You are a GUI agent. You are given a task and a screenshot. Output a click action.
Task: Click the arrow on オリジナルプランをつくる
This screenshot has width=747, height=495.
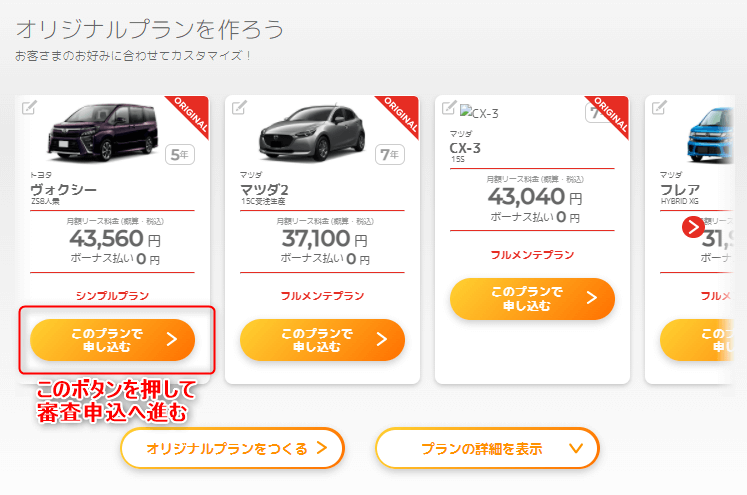(x=322, y=448)
